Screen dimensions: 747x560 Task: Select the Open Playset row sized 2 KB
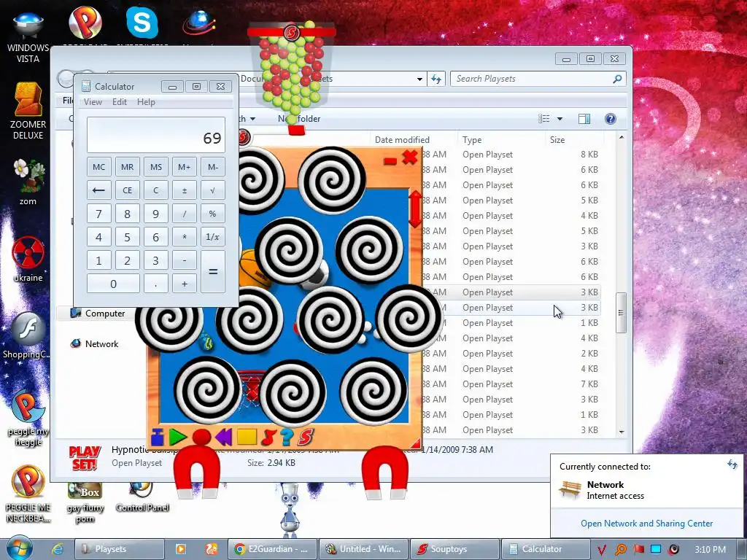tap(511, 354)
